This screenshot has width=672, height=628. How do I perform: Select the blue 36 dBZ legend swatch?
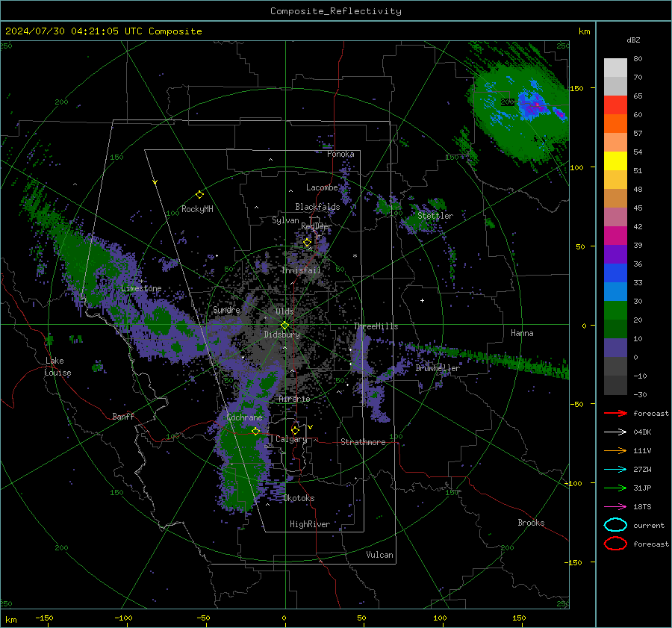coord(615,273)
